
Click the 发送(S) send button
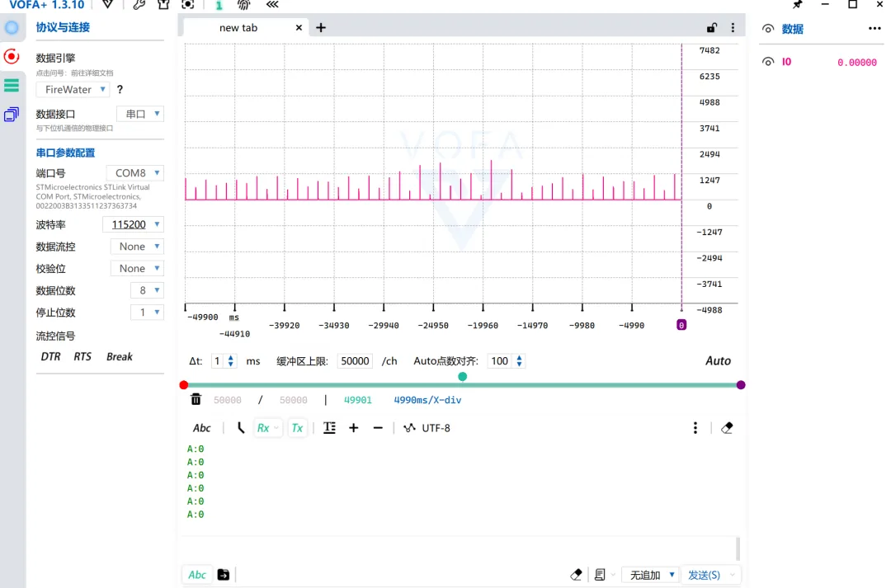click(x=704, y=575)
